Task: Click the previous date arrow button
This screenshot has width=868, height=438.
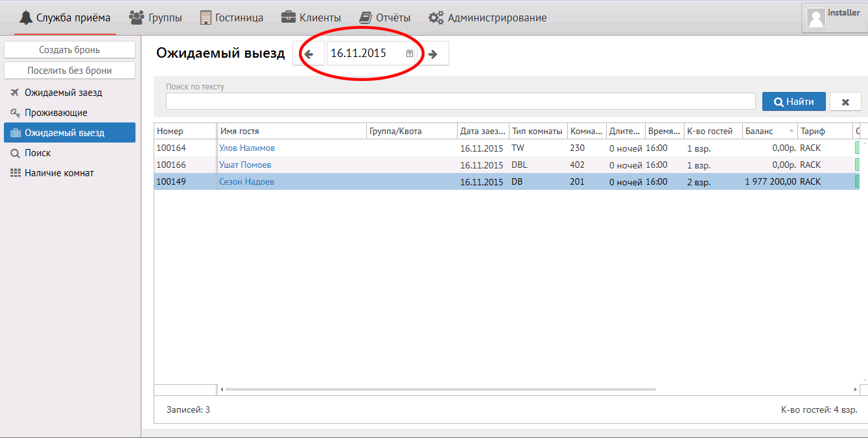Action: click(x=309, y=54)
